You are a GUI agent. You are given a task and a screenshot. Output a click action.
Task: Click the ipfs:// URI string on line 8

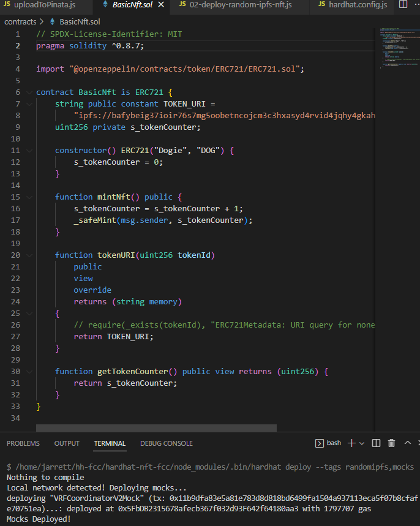point(225,116)
